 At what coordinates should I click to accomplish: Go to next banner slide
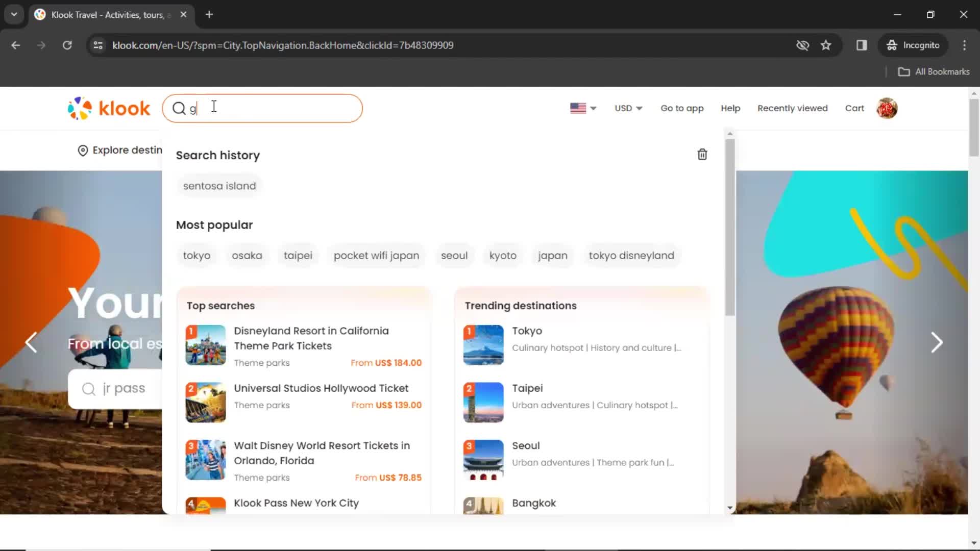937,342
